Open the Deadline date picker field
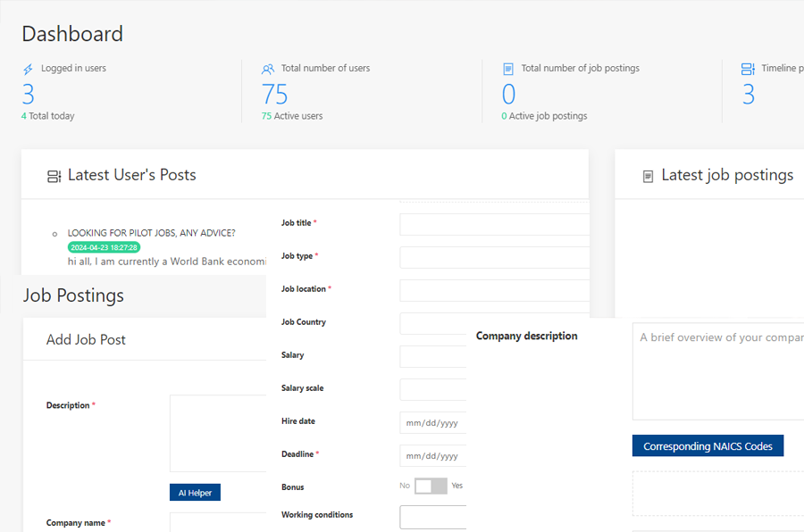This screenshot has width=804, height=532. [433, 455]
